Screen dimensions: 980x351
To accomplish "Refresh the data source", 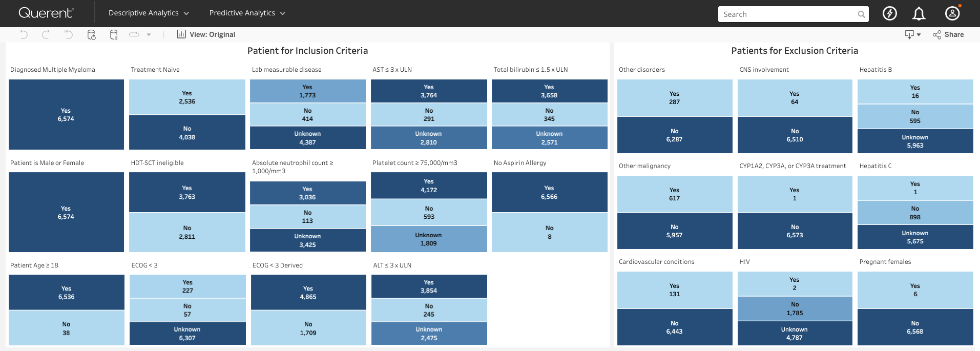I will [91, 34].
